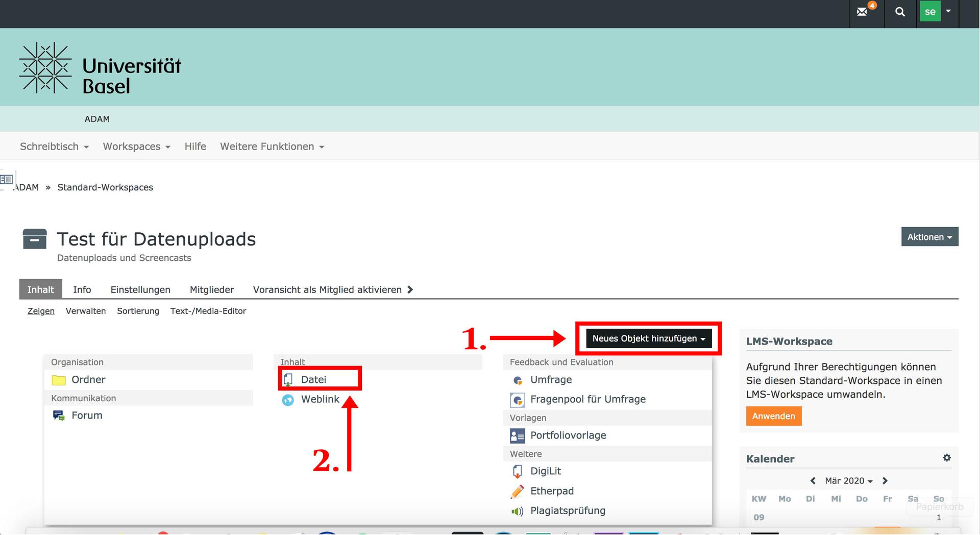Open calendar settings gear icon
This screenshot has height=535, width=980.
(x=947, y=458)
